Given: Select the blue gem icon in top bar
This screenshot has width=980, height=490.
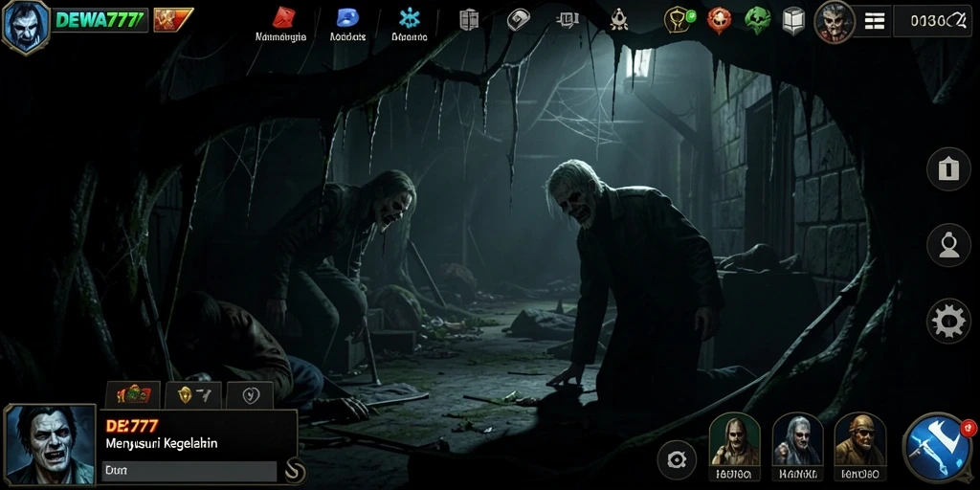Looking at the screenshot, I should point(347,18).
